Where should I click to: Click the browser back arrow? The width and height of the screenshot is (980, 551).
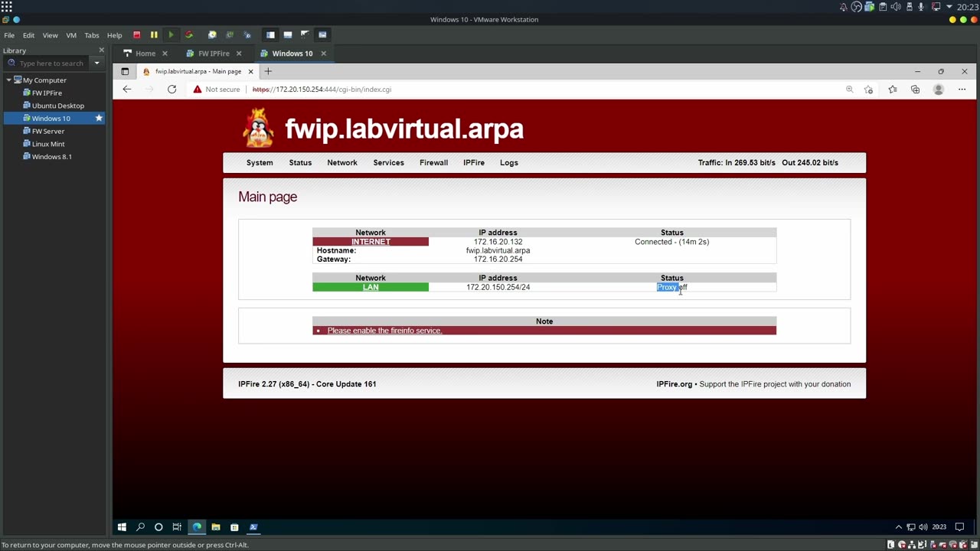[x=127, y=90]
